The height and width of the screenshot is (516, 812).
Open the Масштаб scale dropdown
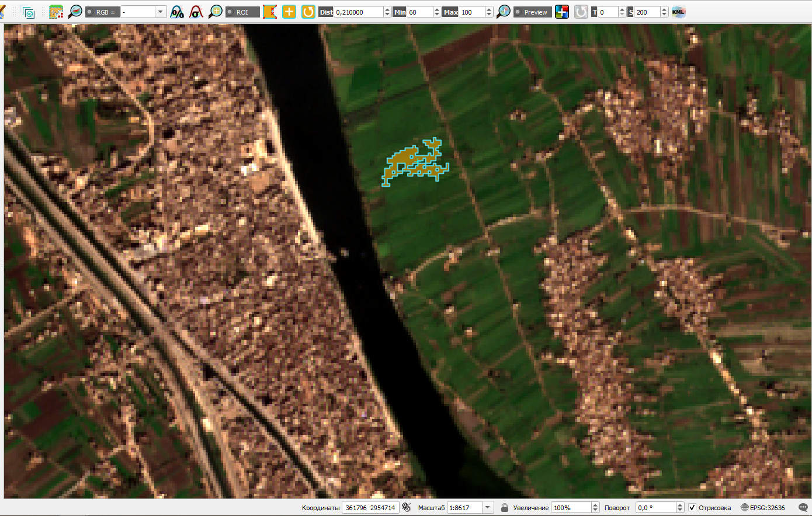point(488,508)
